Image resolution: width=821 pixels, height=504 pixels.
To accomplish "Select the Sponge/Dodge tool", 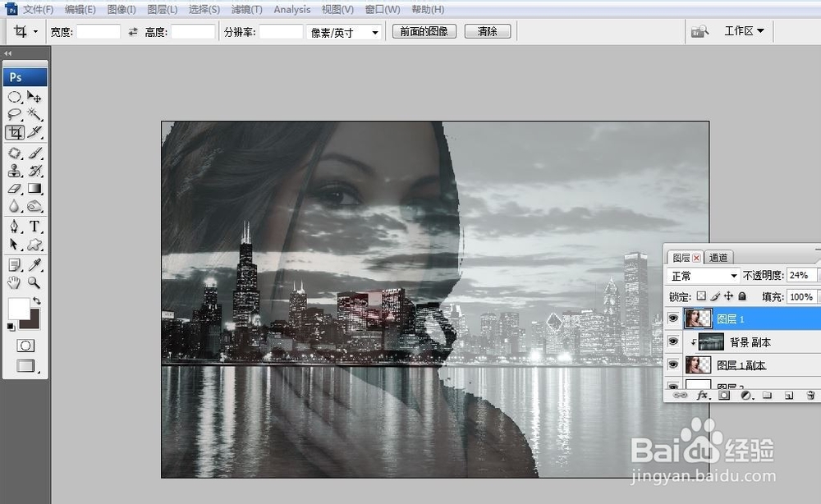I will click(x=34, y=206).
